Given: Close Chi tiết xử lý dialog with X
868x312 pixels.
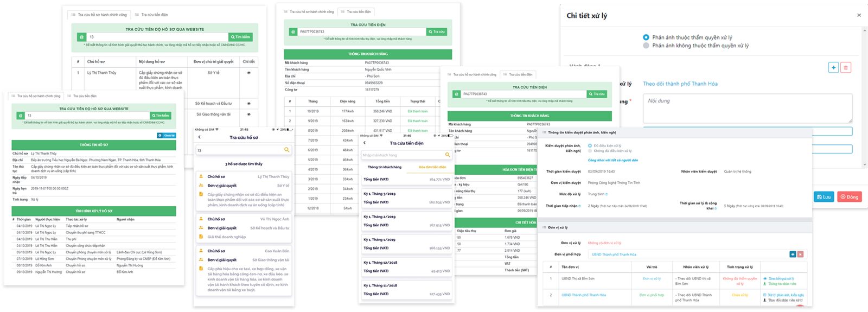Looking at the screenshot, I should [859, 15].
